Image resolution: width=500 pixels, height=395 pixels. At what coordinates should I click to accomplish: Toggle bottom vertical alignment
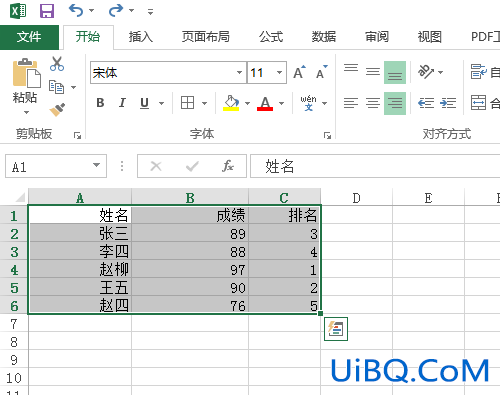[395, 72]
